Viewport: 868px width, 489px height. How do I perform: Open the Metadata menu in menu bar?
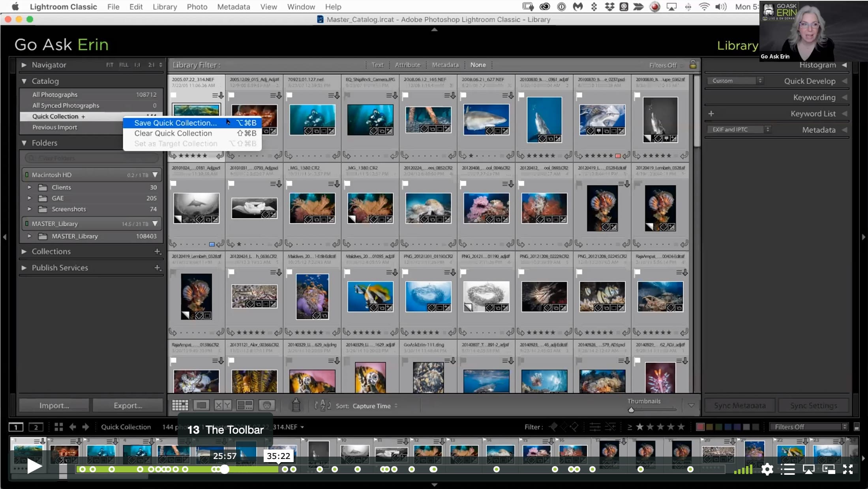coord(233,7)
